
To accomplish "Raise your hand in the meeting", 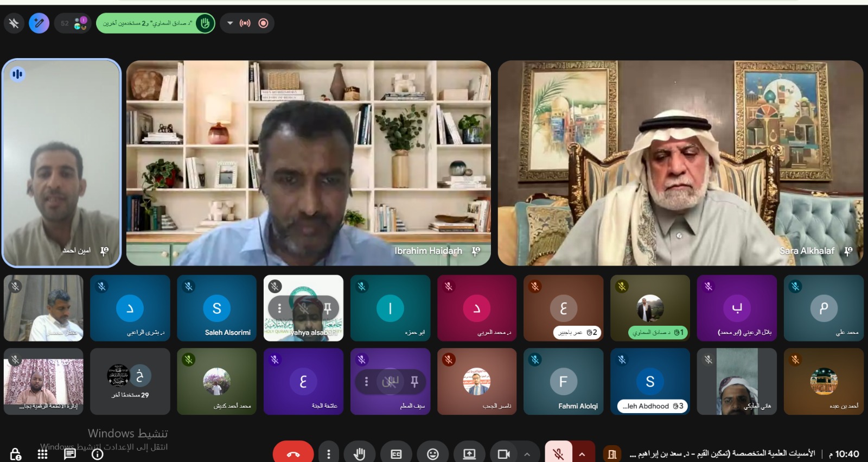I will [x=359, y=453].
